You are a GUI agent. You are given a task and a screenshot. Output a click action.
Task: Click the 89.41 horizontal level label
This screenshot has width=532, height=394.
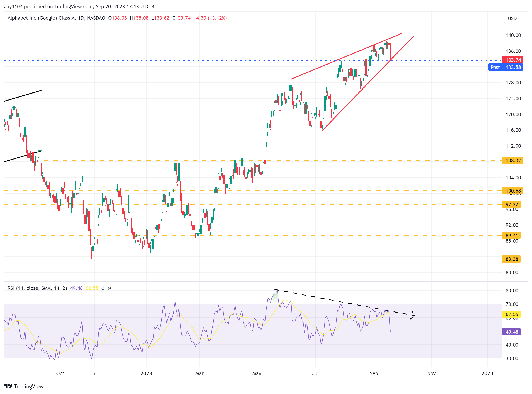(x=511, y=235)
